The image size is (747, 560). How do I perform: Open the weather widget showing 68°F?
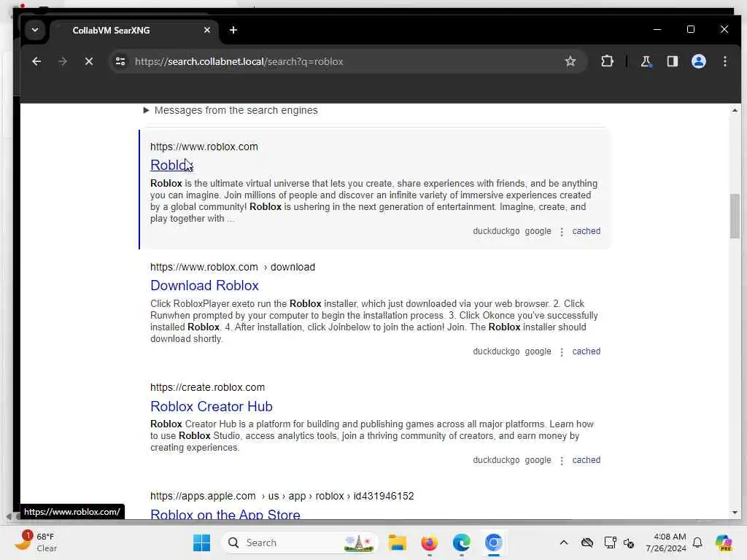tap(36, 542)
